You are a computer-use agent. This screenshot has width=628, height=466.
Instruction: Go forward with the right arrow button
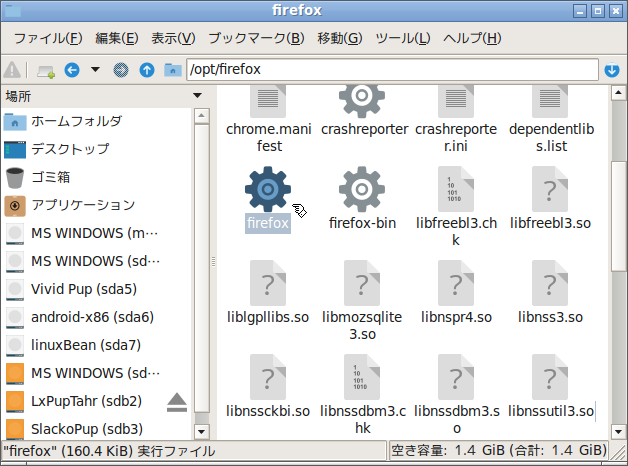point(121,70)
